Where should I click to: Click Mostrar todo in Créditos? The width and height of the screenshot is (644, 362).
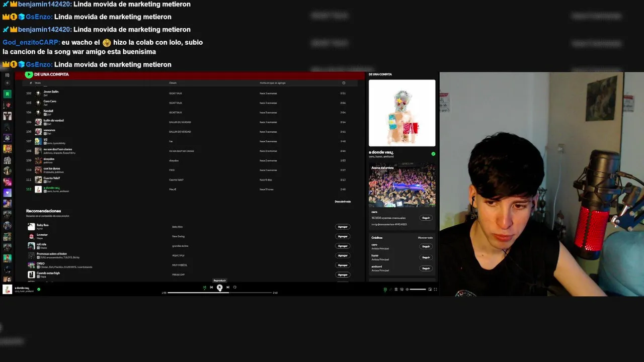tap(425, 238)
